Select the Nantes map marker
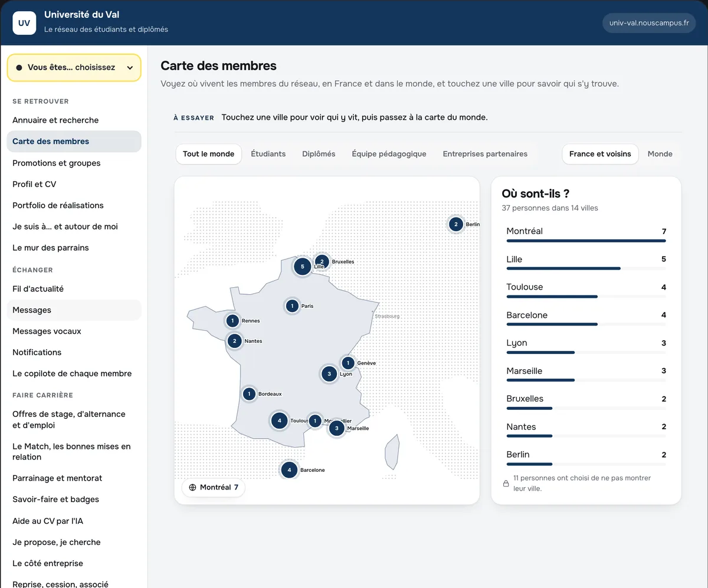Viewport: 708px width, 588px height. (234, 340)
